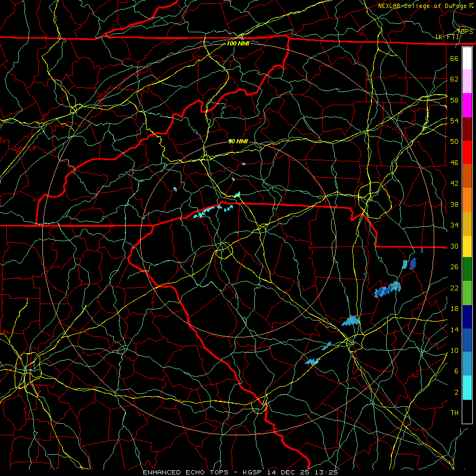The height and width of the screenshot is (476, 476).
Task: Click the ENHANCED ECHO TOPS caption text
Action: 186,472
